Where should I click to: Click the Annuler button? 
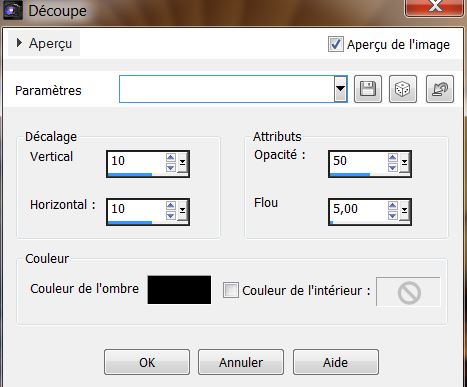[x=241, y=362]
